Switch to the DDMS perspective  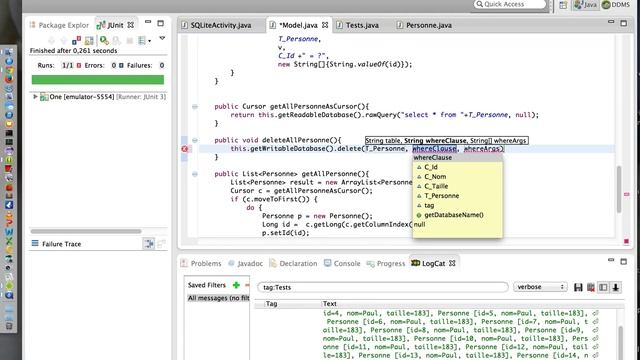[x=616, y=5]
